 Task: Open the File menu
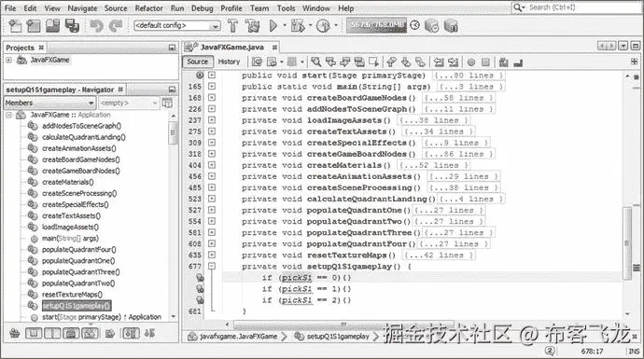tap(10, 8)
